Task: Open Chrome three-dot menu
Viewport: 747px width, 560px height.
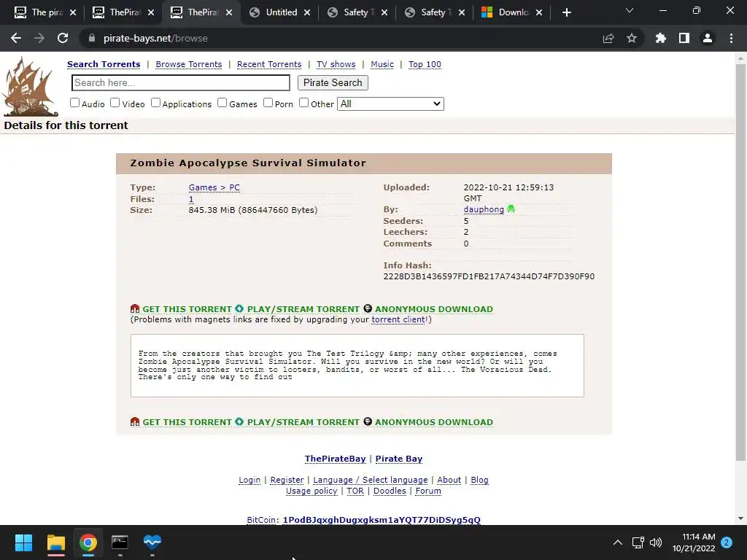Action: [x=731, y=38]
